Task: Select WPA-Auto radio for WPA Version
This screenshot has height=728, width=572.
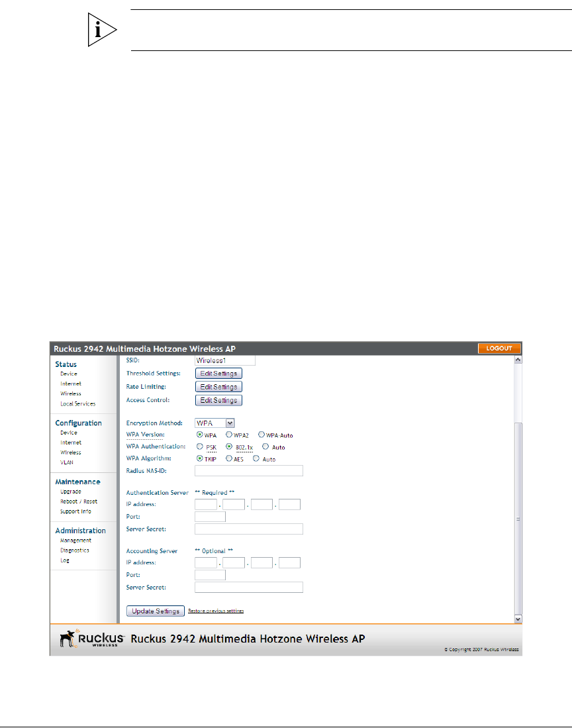Action: [262, 435]
